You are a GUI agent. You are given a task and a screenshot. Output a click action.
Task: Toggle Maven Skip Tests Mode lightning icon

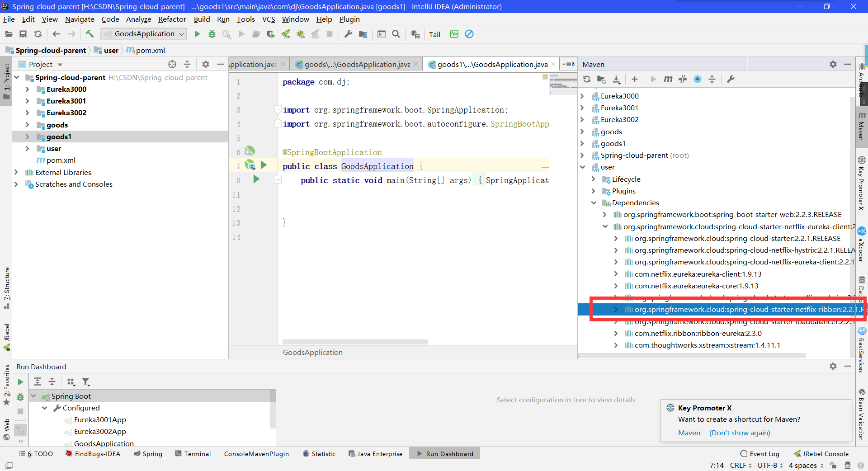(698, 79)
